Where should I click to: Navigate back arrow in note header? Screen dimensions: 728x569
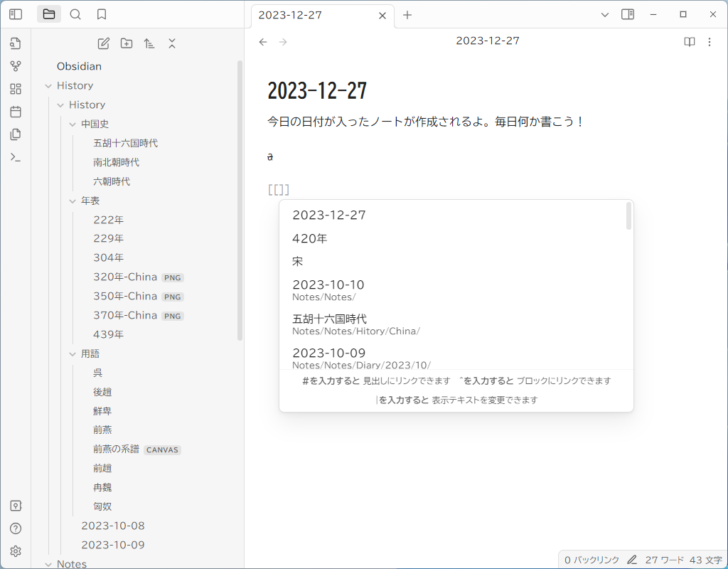click(263, 42)
